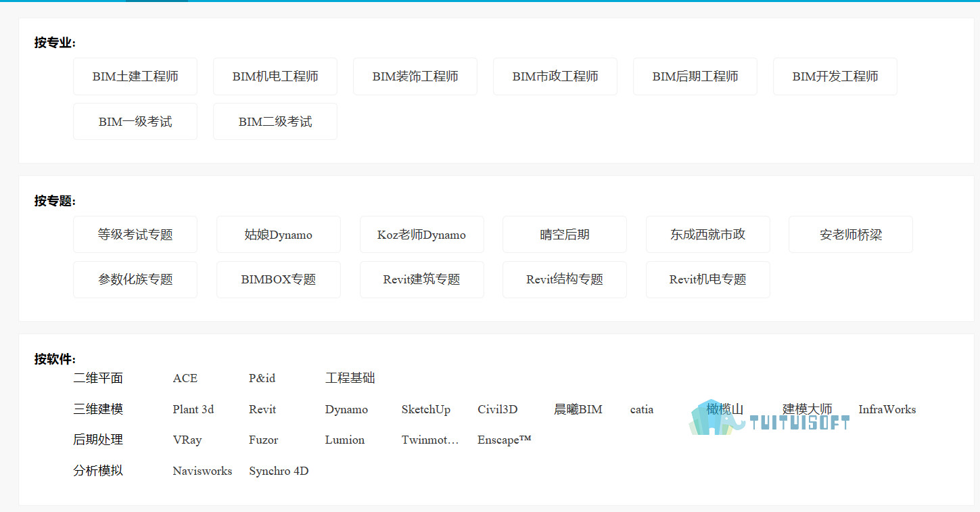This screenshot has height=512, width=980.
Task: Click the SketchUp link
Action: (426, 409)
